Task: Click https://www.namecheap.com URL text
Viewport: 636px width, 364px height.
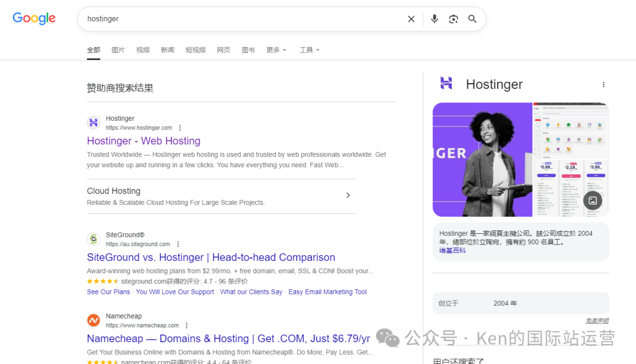Action: click(143, 326)
